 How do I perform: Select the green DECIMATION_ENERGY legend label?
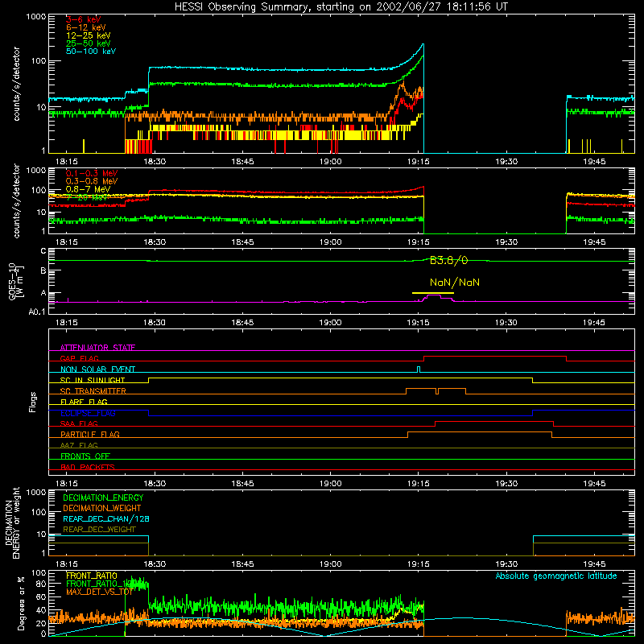coord(103,497)
